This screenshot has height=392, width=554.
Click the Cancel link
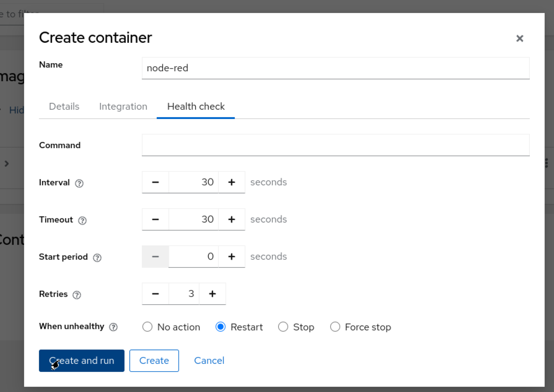(x=209, y=360)
